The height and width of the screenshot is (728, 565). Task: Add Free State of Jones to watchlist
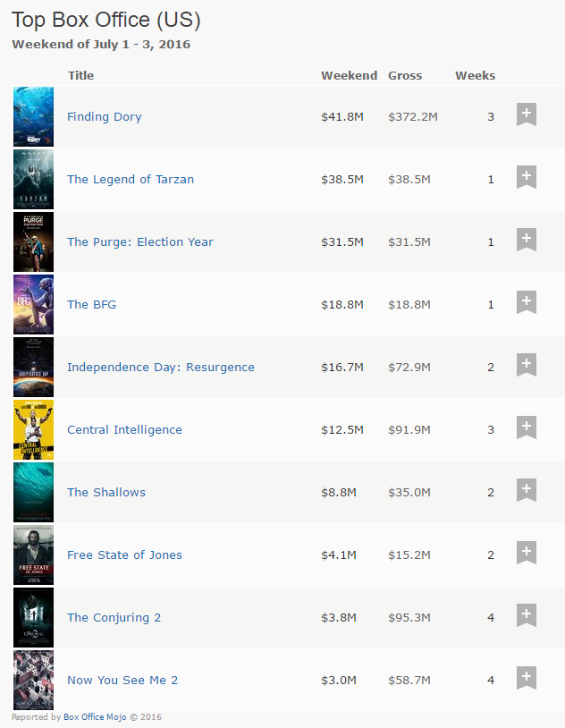[x=527, y=553]
